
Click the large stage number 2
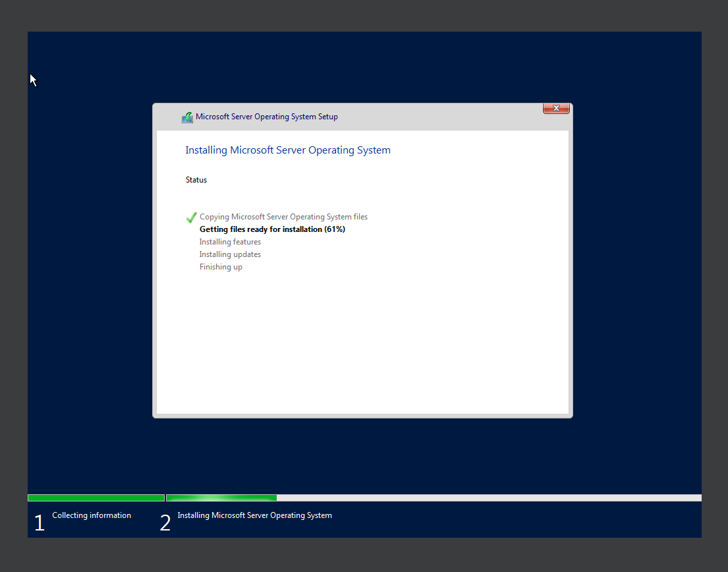point(165,523)
